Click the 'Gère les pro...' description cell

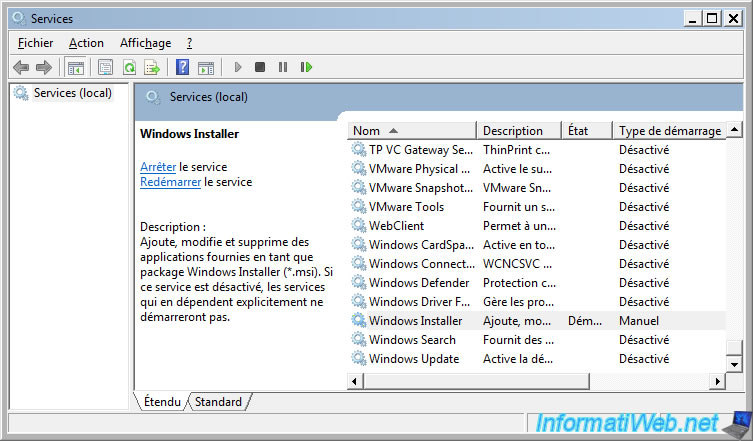click(518, 302)
